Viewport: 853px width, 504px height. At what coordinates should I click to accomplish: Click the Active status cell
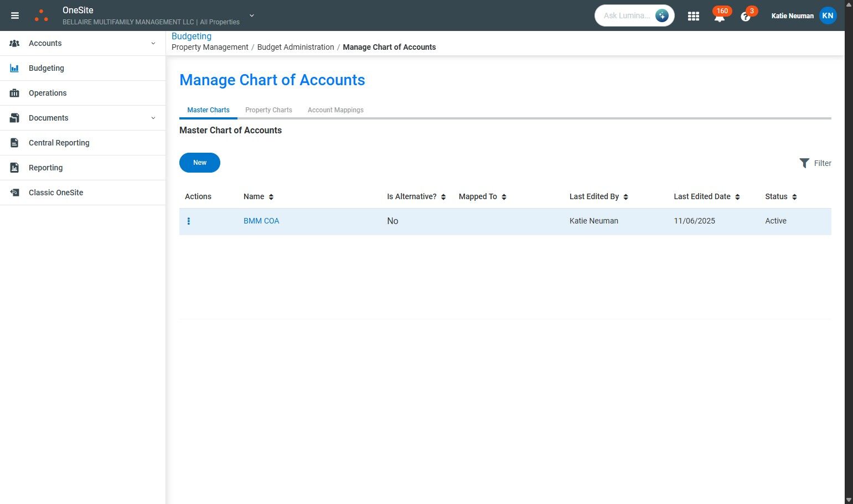[776, 221]
